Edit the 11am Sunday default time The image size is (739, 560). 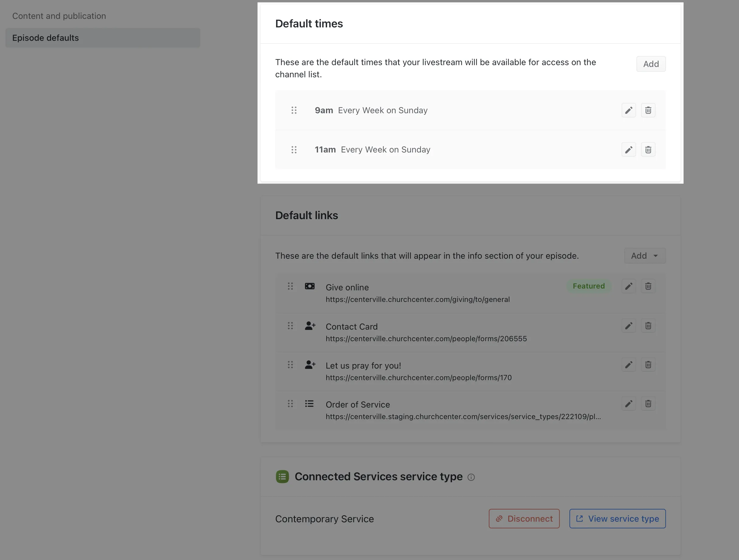pos(629,150)
